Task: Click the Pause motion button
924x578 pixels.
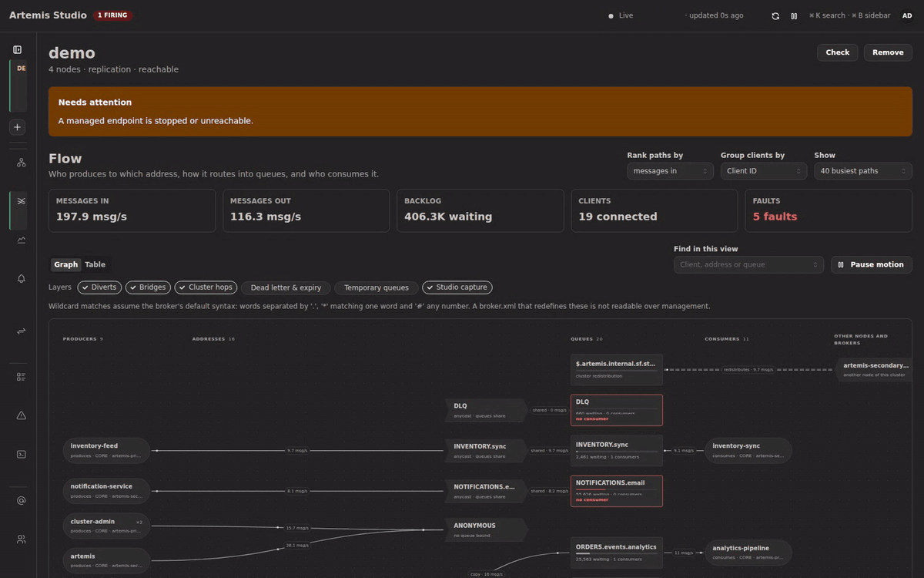Action: [872, 264]
